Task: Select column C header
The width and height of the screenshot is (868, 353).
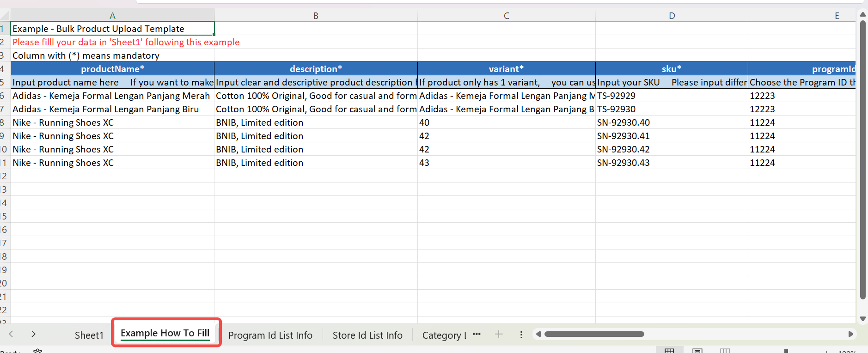Action: pos(507,16)
